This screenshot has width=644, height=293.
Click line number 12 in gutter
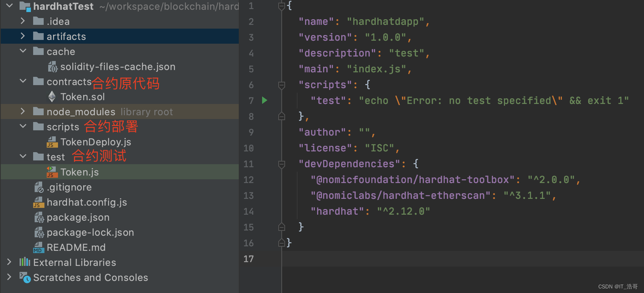coord(249,180)
